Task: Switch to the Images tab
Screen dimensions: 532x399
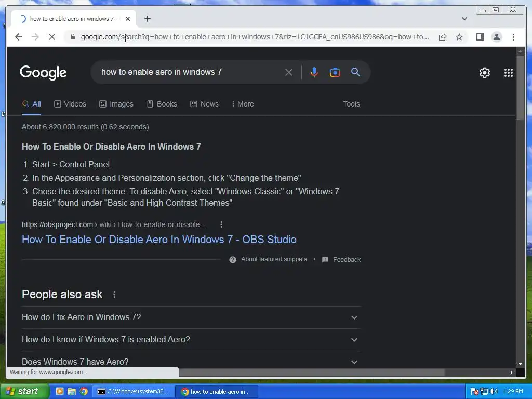Action: point(116,104)
